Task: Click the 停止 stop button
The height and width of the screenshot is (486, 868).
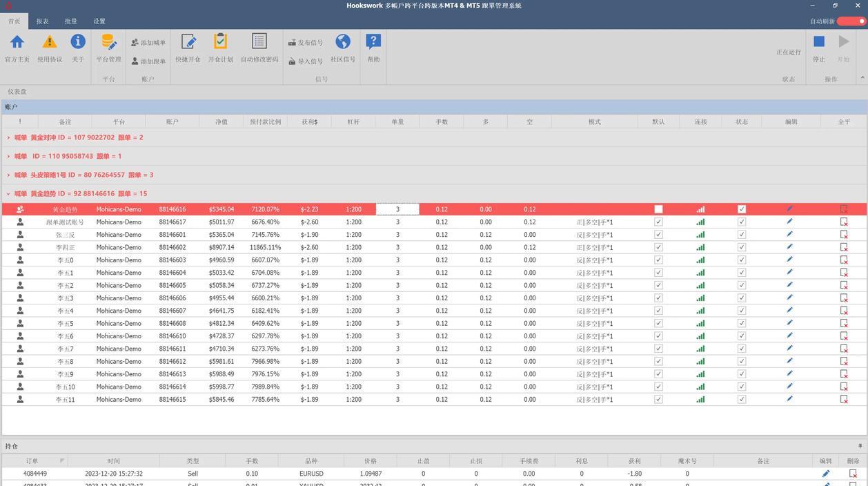Action: coord(819,48)
